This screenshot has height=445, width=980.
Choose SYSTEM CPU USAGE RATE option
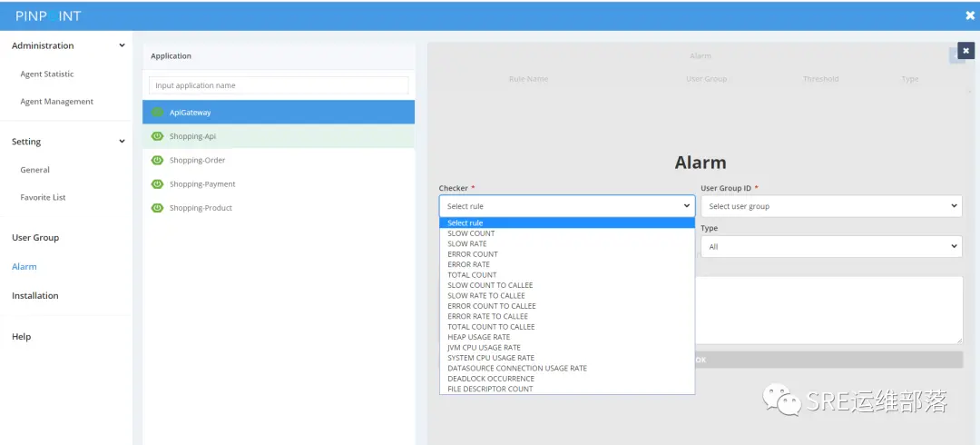point(567,358)
